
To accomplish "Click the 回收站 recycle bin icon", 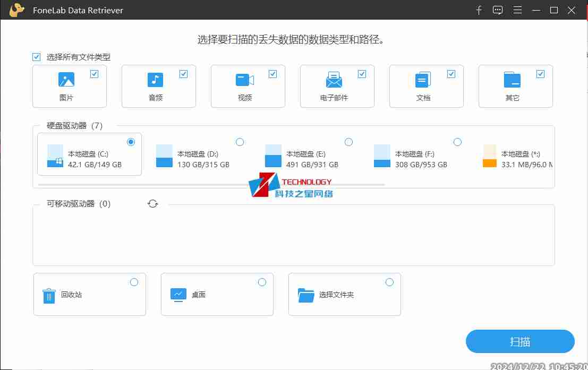I will pos(49,294).
